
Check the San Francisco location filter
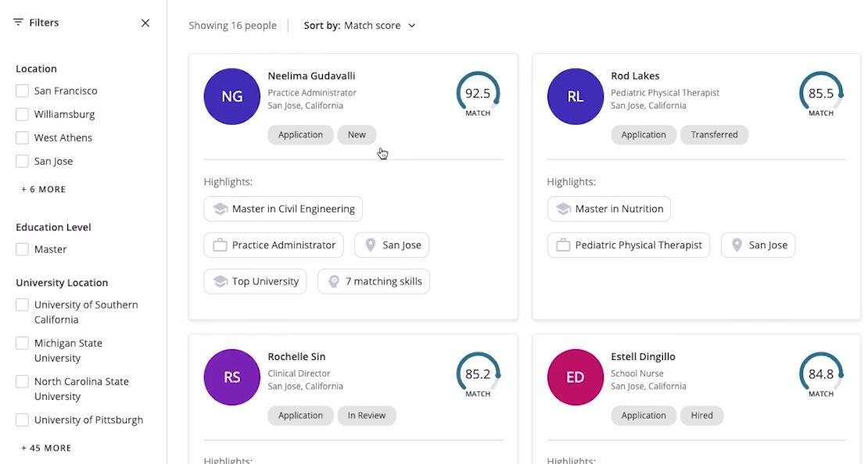point(23,91)
